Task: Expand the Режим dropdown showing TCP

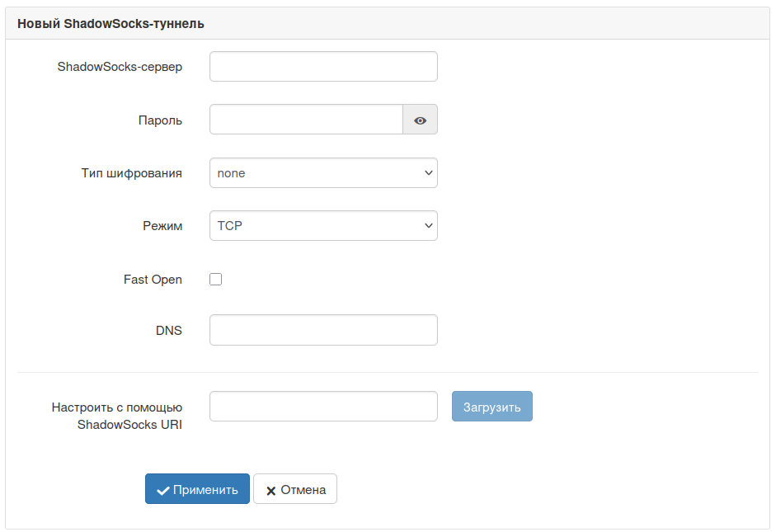Action: (323, 226)
